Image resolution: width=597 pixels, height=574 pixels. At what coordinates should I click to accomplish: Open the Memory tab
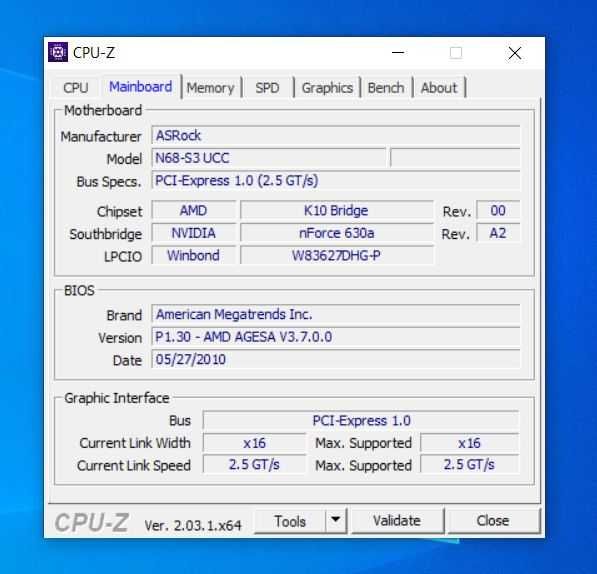211,88
